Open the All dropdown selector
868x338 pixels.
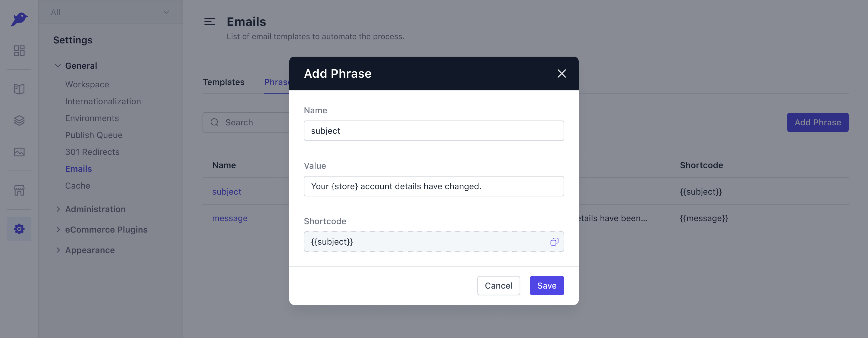pos(111,12)
